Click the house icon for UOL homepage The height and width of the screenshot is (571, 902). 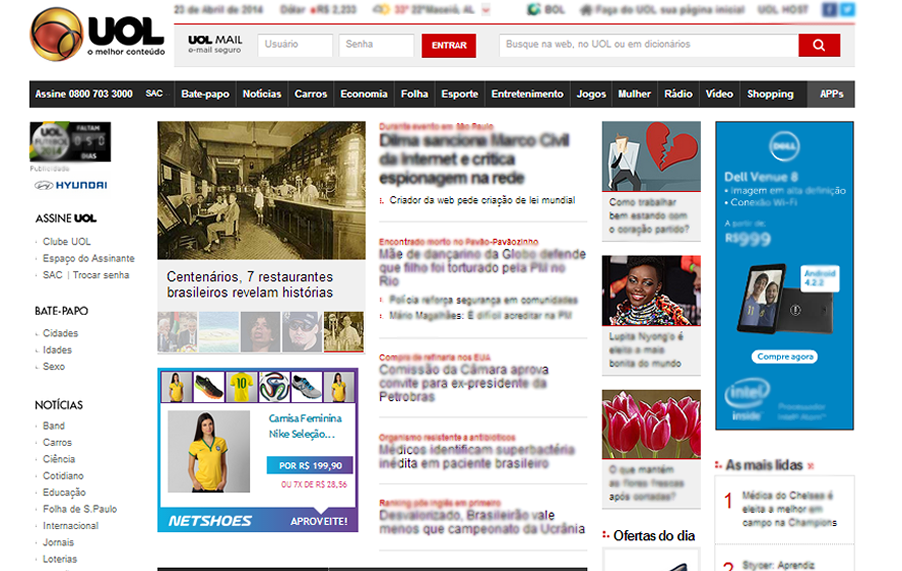(586, 10)
